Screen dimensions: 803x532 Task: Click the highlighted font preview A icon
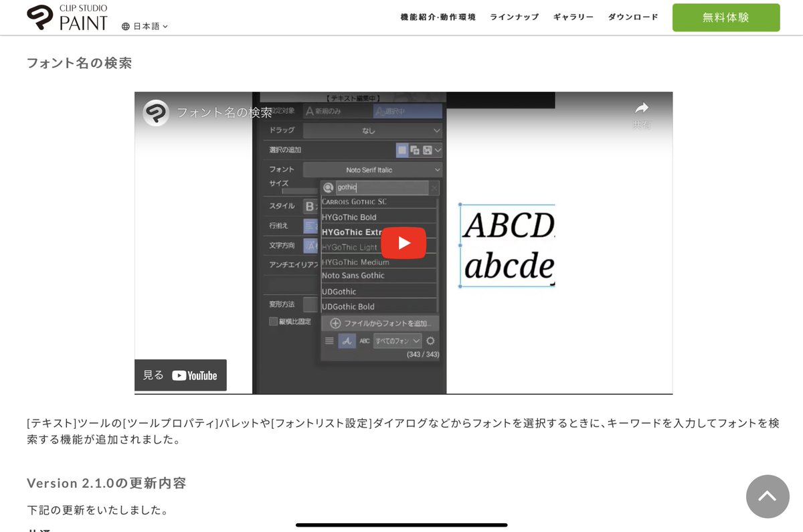[347, 341]
